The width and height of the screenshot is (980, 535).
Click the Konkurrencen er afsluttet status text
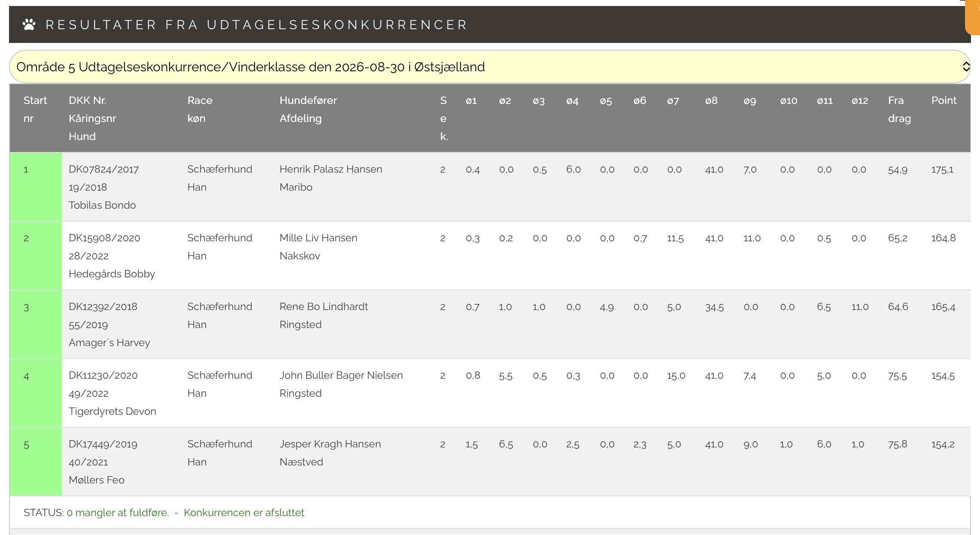tap(244, 513)
